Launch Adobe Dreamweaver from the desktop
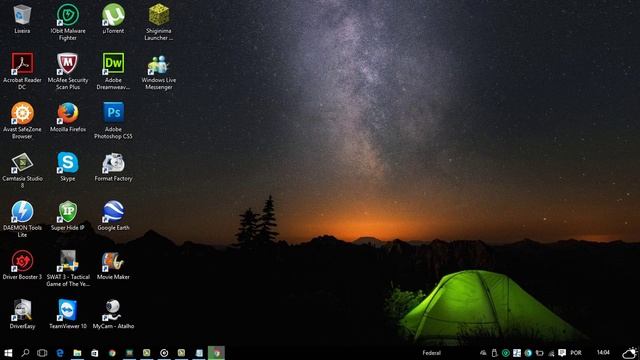 pyautogui.click(x=113, y=71)
